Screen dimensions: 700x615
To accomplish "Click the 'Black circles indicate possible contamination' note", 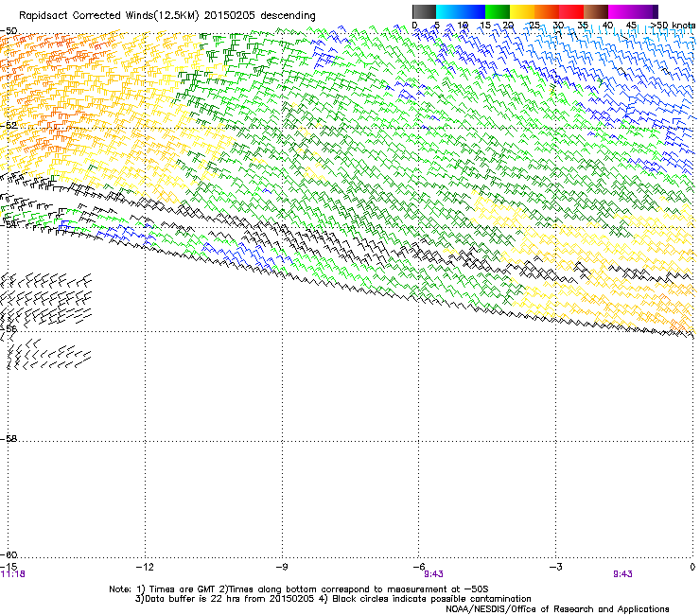I will (x=424, y=599).
